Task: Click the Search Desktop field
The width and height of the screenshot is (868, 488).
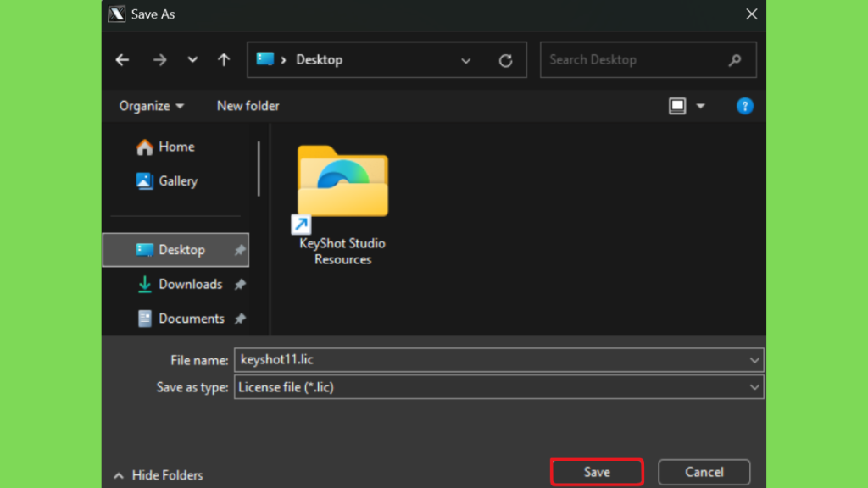Action: (x=648, y=60)
